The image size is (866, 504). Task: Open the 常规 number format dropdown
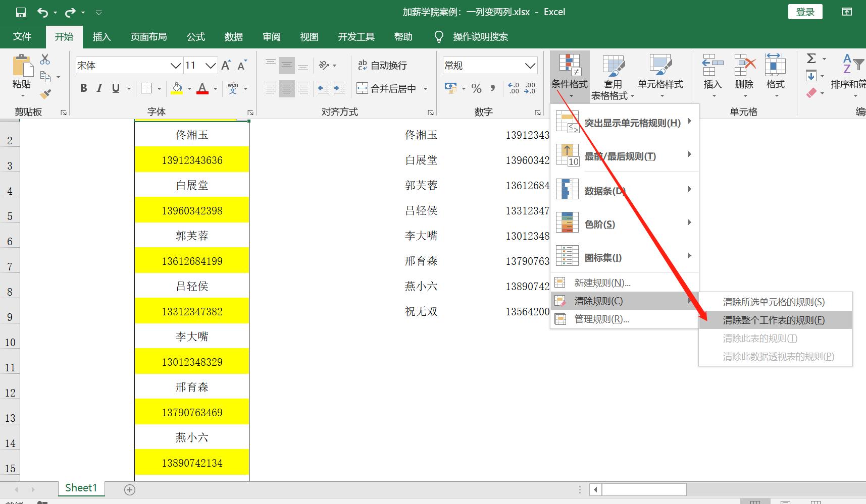(529, 65)
